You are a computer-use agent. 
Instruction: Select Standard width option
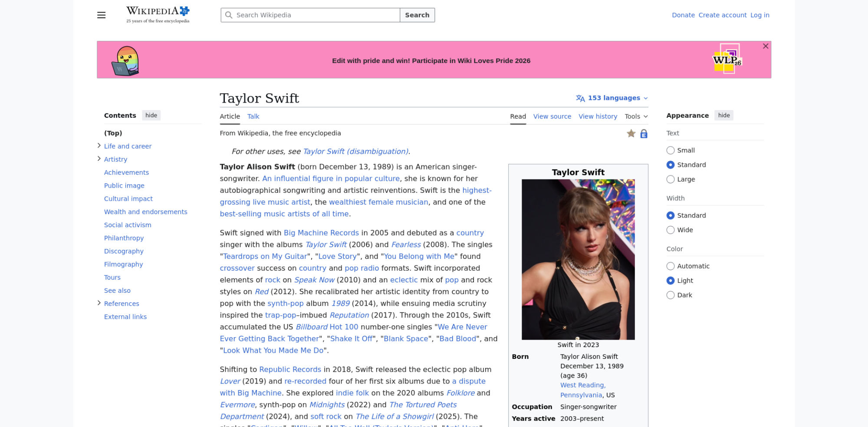pos(671,215)
